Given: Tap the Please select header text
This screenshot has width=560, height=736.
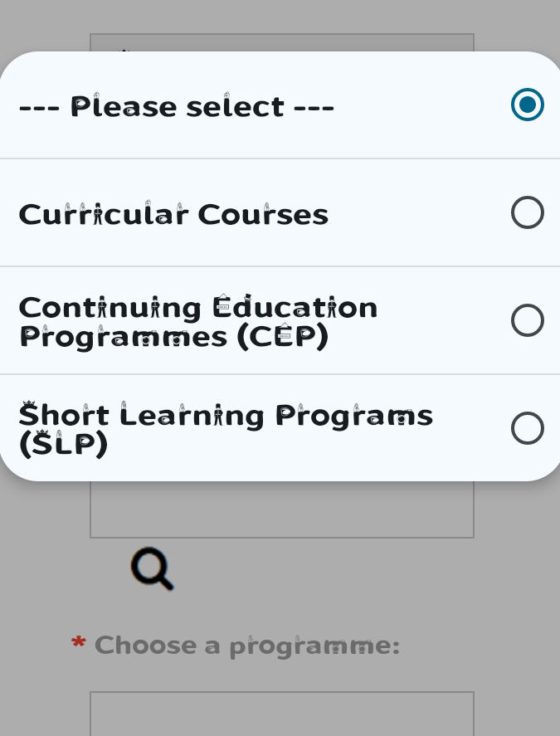Looking at the screenshot, I should tap(177, 106).
